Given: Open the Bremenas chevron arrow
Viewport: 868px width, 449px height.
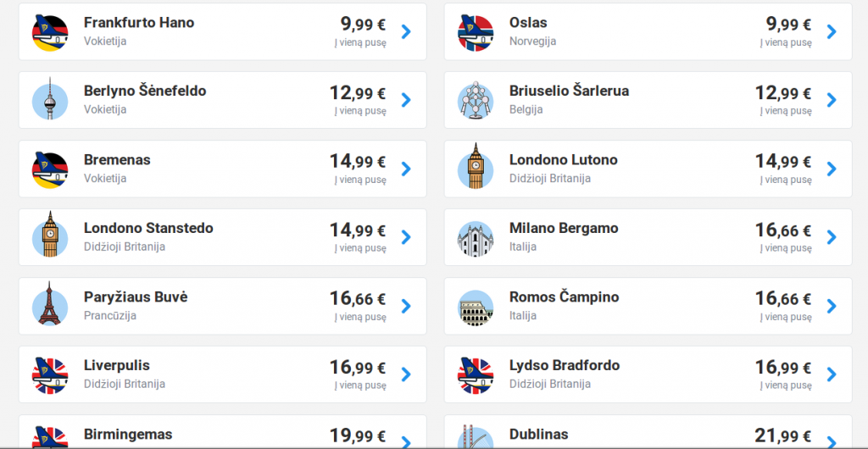Looking at the screenshot, I should point(406,169).
